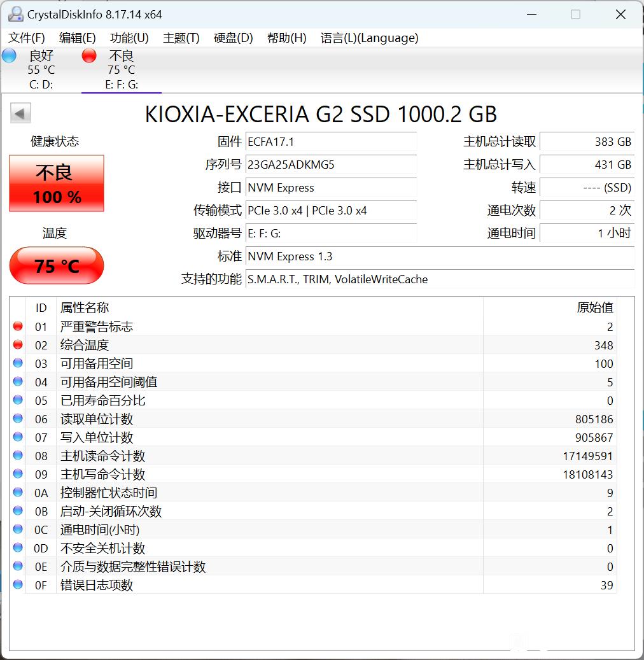The image size is (644, 660).
Task: Select the 主机写命令计数 attribute row
Action: (313, 474)
